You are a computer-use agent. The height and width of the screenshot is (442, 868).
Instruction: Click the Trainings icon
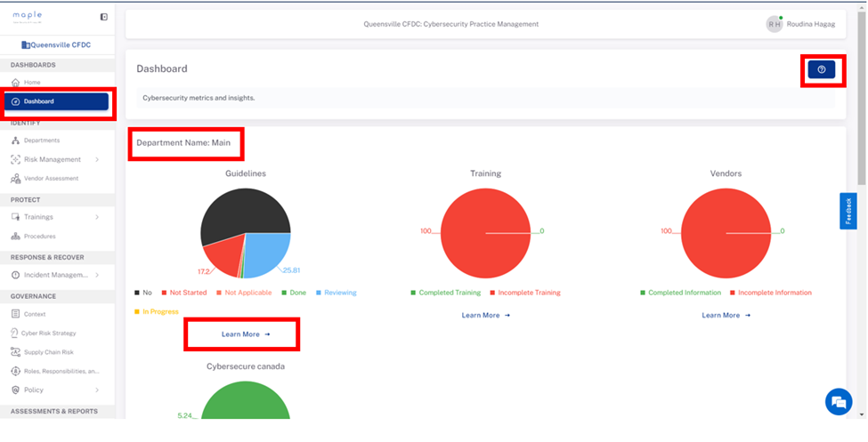tap(15, 217)
